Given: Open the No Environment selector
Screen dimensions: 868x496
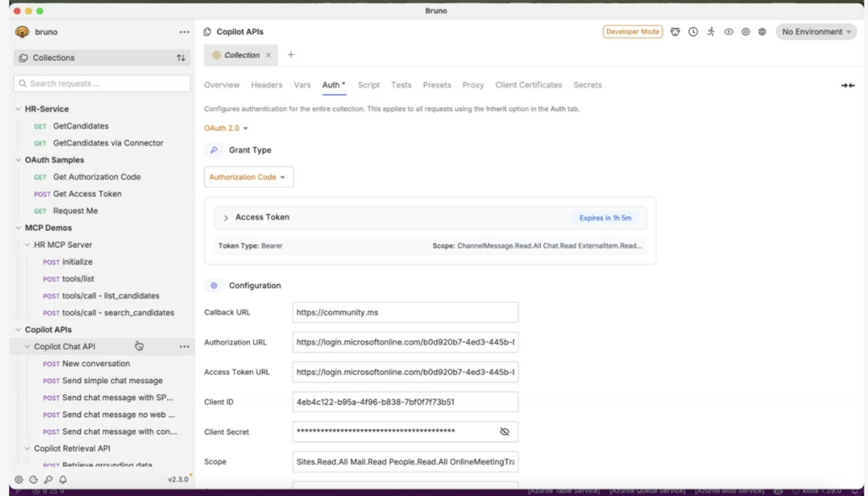Looking at the screenshot, I should coord(817,32).
